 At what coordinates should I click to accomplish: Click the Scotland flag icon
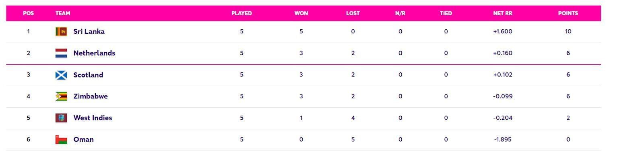(61, 75)
